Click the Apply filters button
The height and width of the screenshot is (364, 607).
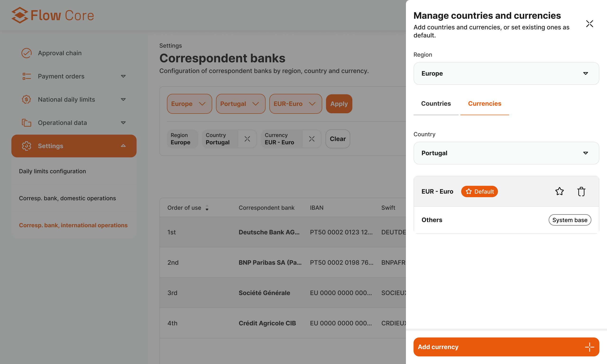click(x=339, y=104)
